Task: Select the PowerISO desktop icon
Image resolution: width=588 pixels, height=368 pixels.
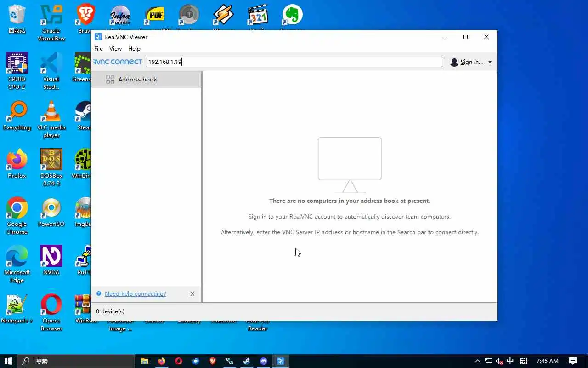Action: [51, 213]
